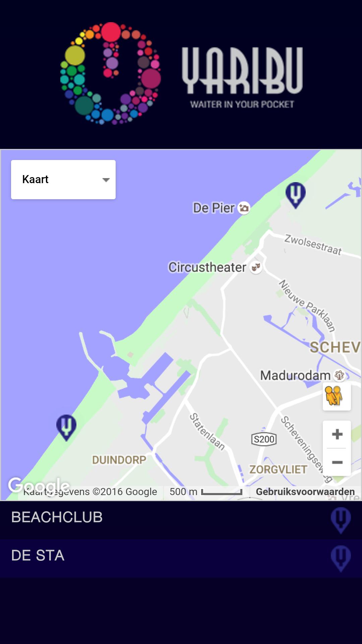Open Street View pegman control

point(337,396)
